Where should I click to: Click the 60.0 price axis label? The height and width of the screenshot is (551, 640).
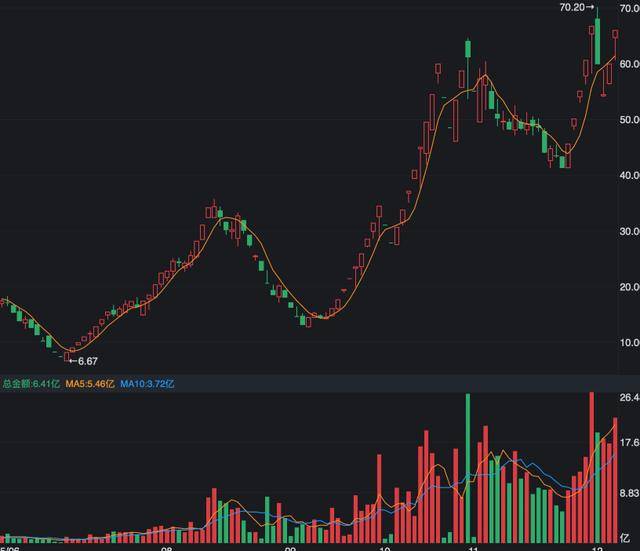click(629, 64)
